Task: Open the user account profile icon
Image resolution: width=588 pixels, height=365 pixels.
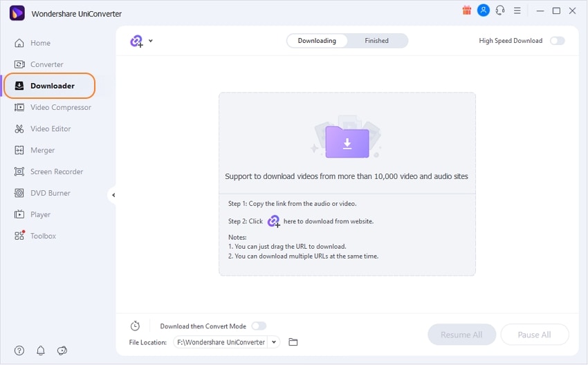Action: point(484,10)
